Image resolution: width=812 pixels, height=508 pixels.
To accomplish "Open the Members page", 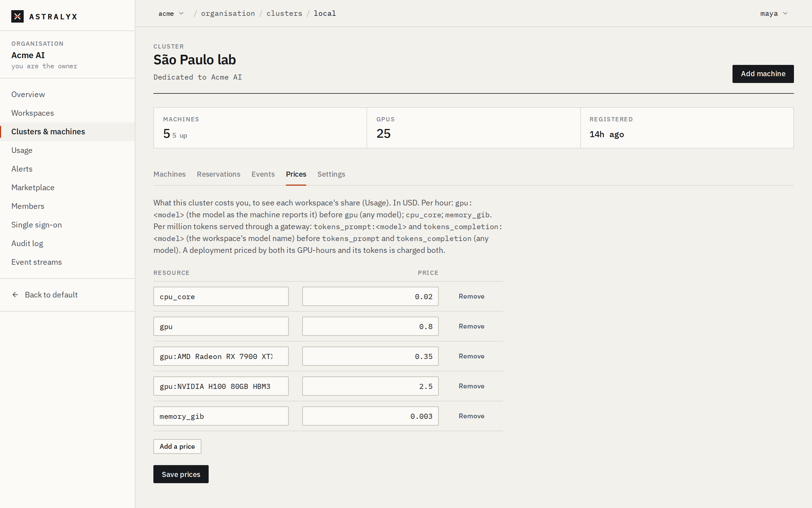I will (x=67, y=206).
